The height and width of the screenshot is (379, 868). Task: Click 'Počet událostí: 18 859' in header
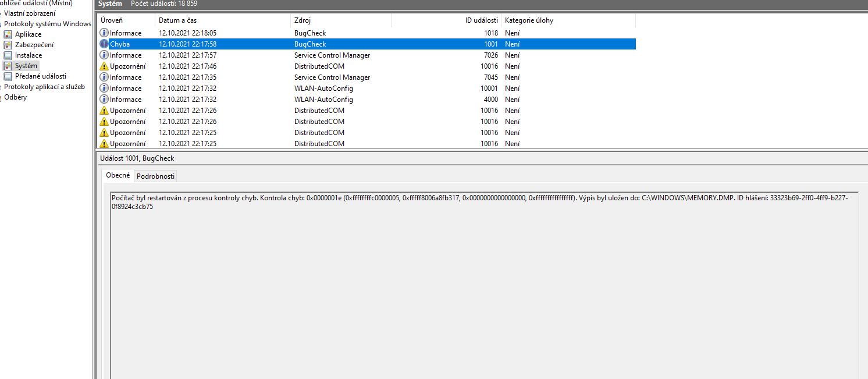164,3
